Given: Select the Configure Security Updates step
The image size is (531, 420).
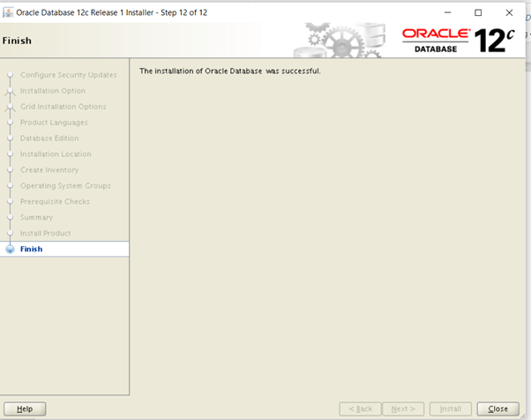Looking at the screenshot, I should 68,75.
